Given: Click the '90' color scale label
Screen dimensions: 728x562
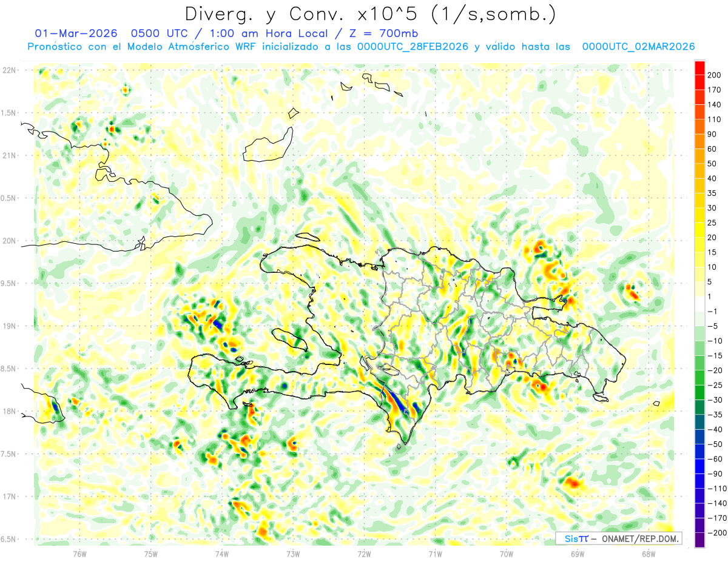Looking at the screenshot, I should (x=712, y=134).
